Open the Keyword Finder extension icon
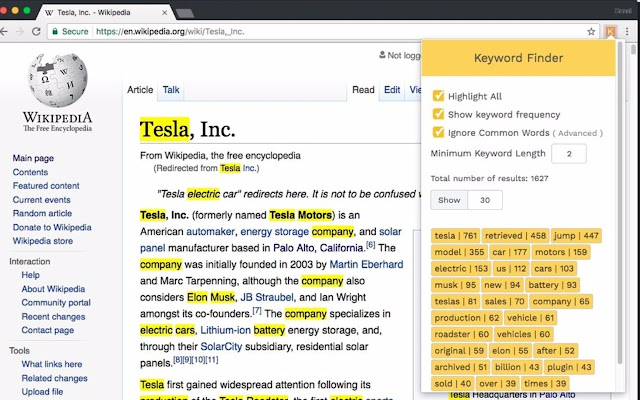This screenshot has width=640, height=400. [610, 31]
